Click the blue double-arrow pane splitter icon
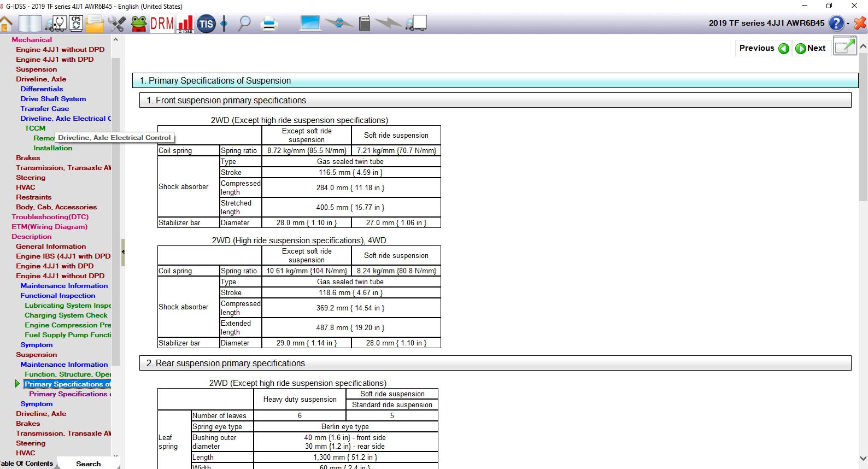Image resolution: width=868 pixels, height=469 pixels. [x=224, y=24]
